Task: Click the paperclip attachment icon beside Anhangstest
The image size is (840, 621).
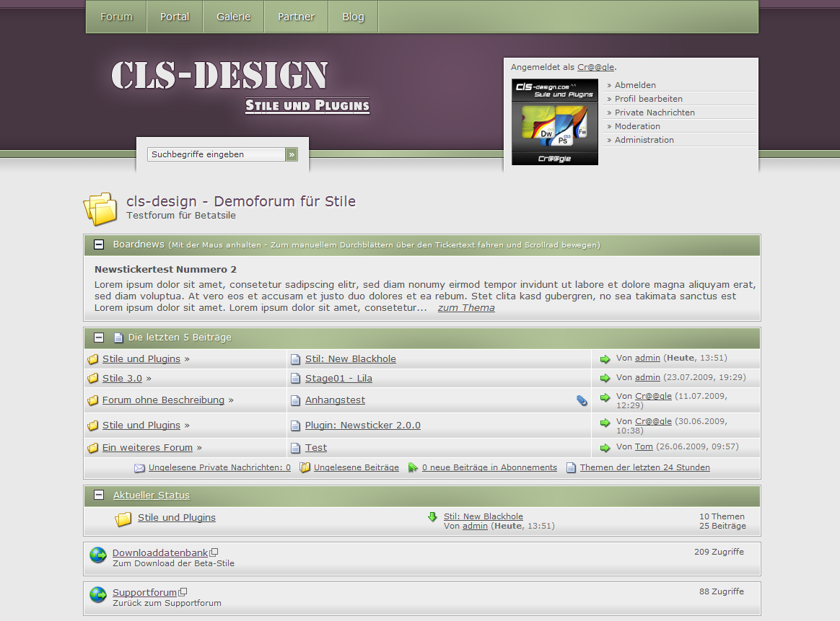Action: click(x=582, y=400)
